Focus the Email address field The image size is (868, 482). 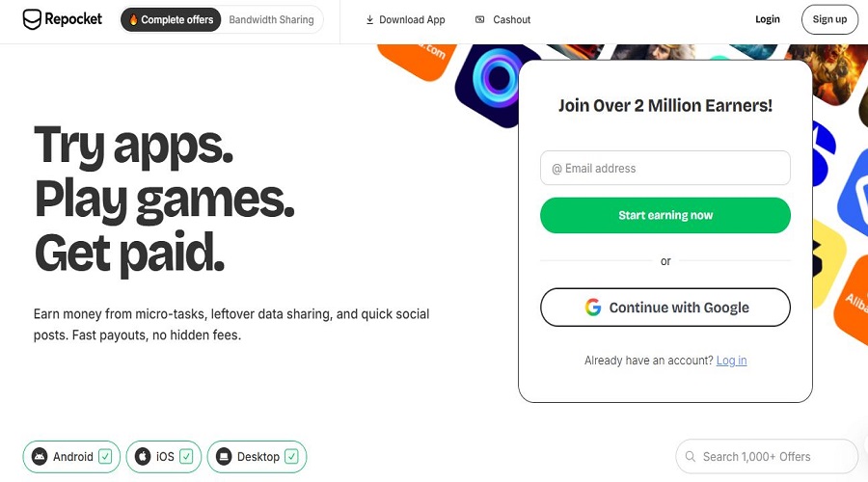pos(665,168)
